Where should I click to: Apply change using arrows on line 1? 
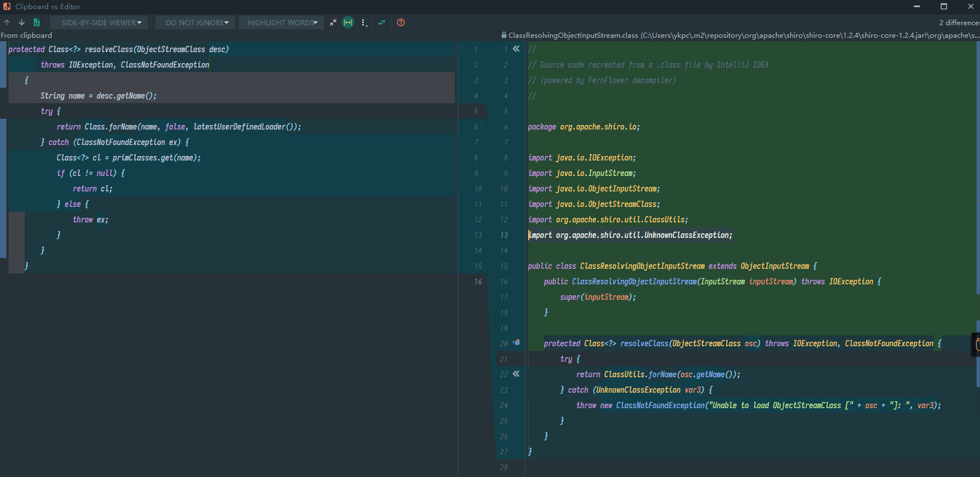516,49
